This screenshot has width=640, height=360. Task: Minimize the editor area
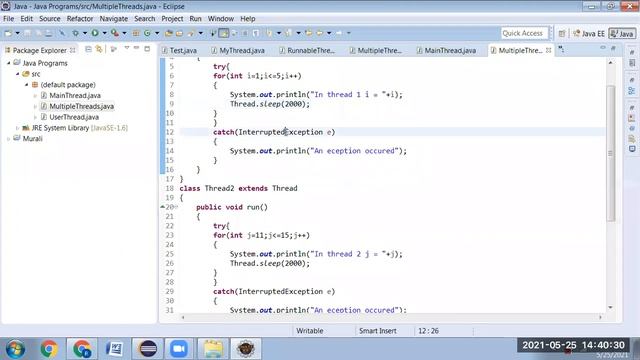[x=603, y=48]
